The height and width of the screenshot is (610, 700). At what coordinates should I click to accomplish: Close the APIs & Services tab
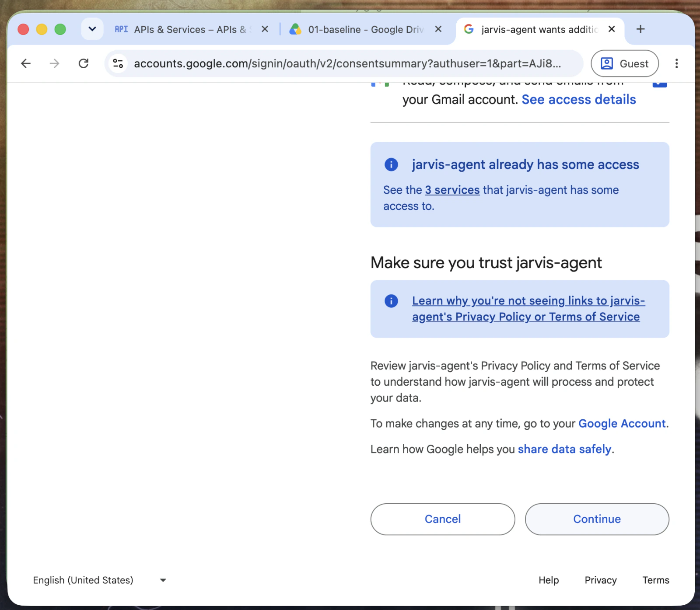tap(265, 29)
